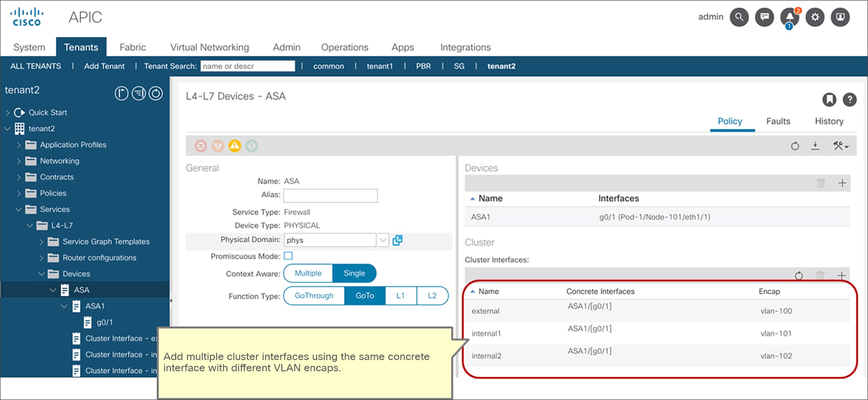Collapse the Services folder

coord(18,210)
